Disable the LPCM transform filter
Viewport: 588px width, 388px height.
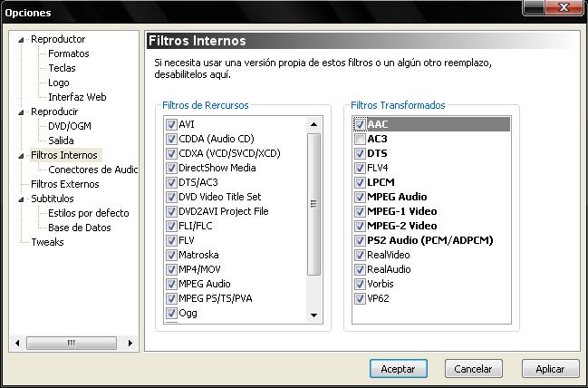(360, 183)
